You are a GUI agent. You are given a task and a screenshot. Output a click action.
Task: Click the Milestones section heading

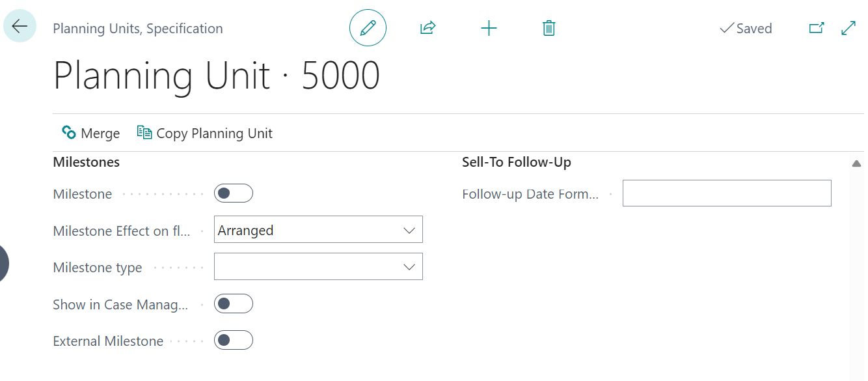87,162
